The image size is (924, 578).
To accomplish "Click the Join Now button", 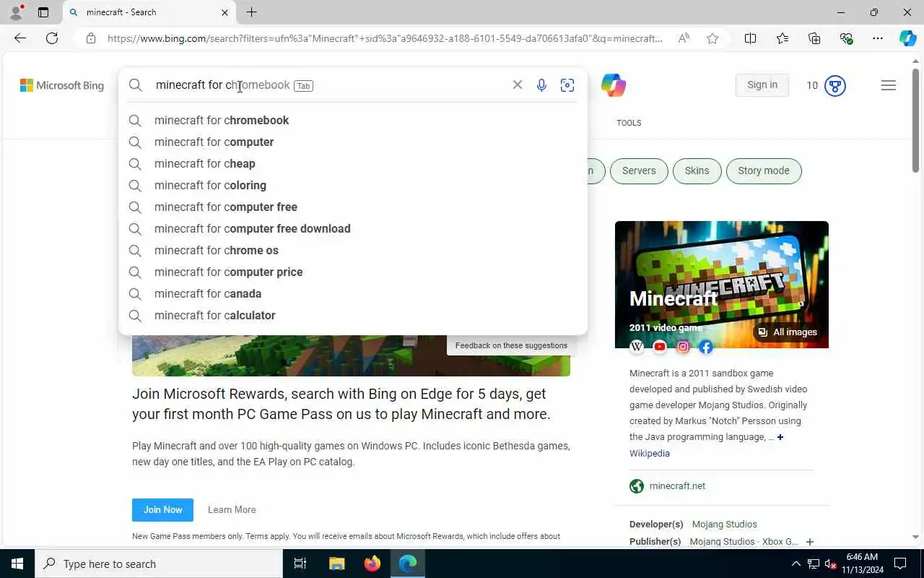I will click(x=162, y=510).
